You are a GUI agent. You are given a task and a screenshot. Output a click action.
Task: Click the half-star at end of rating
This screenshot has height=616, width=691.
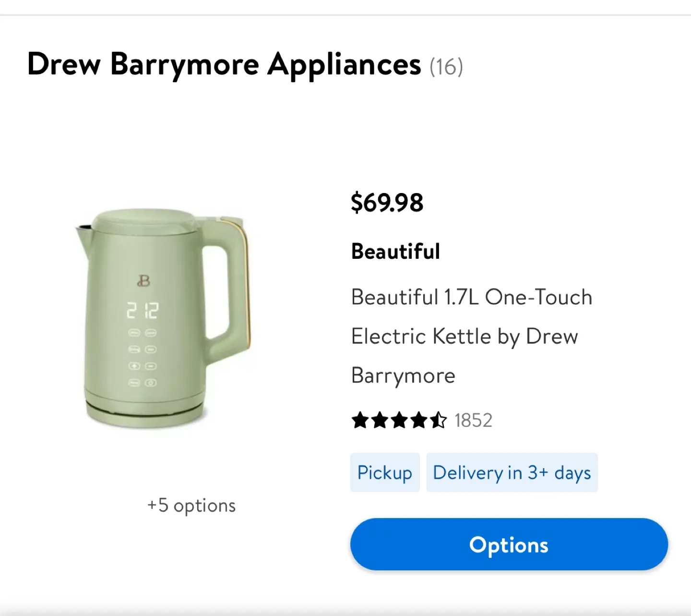click(438, 421)
